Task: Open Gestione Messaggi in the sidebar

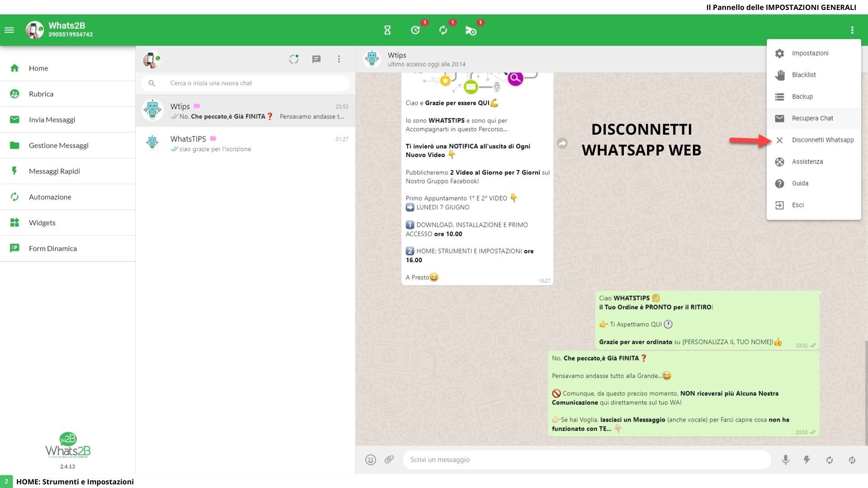Action: [68, 145]
